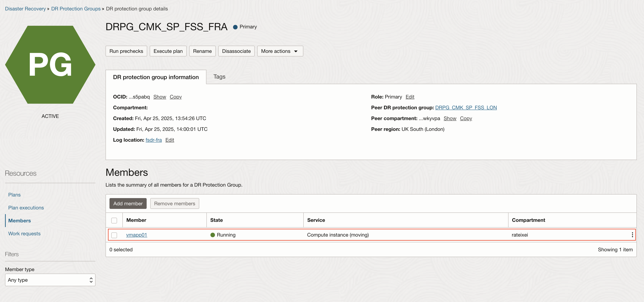Screen dimensions: 644x302
Task: Click the Run prechecks button
Action: point(126,51)
